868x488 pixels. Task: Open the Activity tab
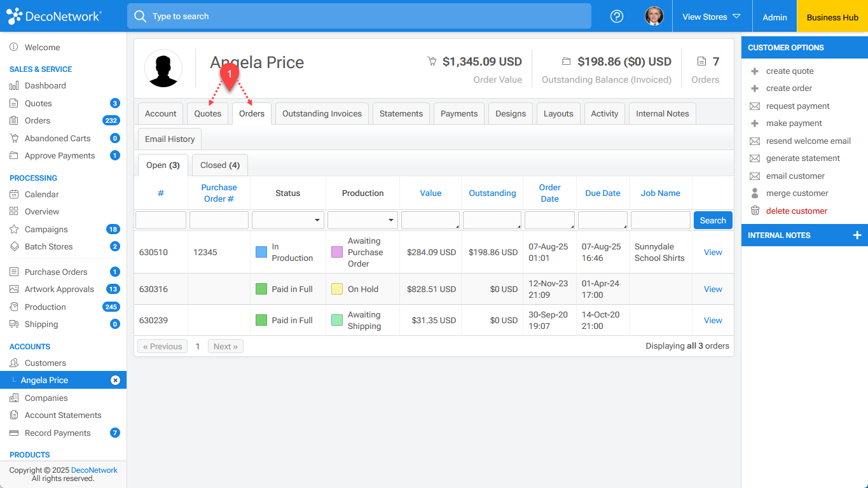[x=605, y=113]
